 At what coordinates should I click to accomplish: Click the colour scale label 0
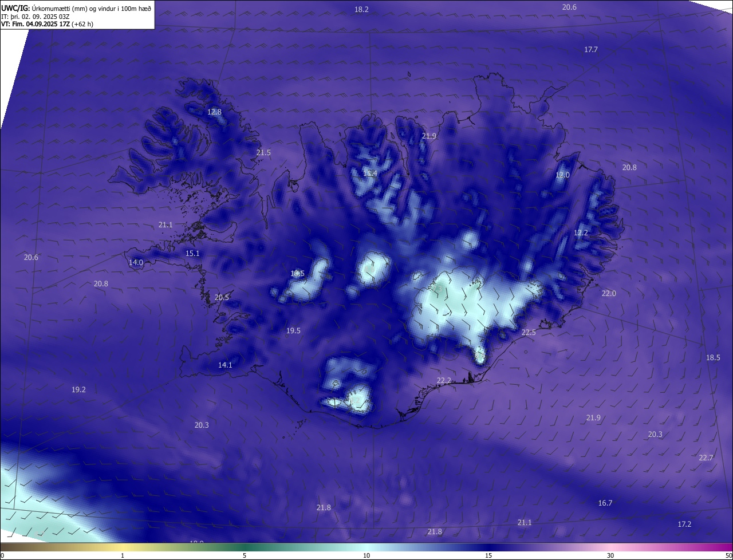pos(2,555)
